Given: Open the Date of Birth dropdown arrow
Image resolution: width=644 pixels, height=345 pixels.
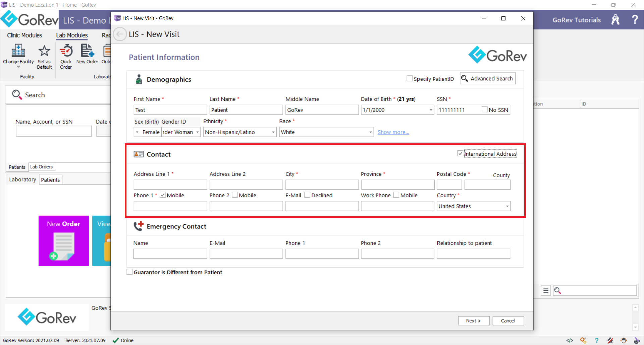Looking at the screenshot, I should coord(431,110).
